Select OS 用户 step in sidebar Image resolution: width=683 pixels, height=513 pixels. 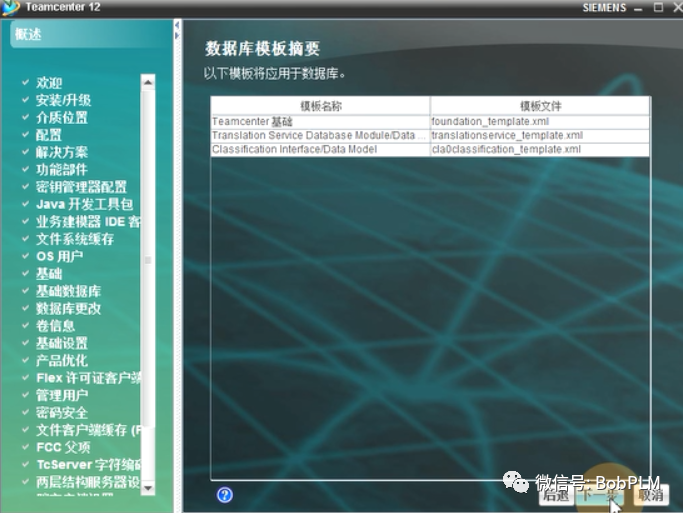pyautogui.click(x=59, y=256)
